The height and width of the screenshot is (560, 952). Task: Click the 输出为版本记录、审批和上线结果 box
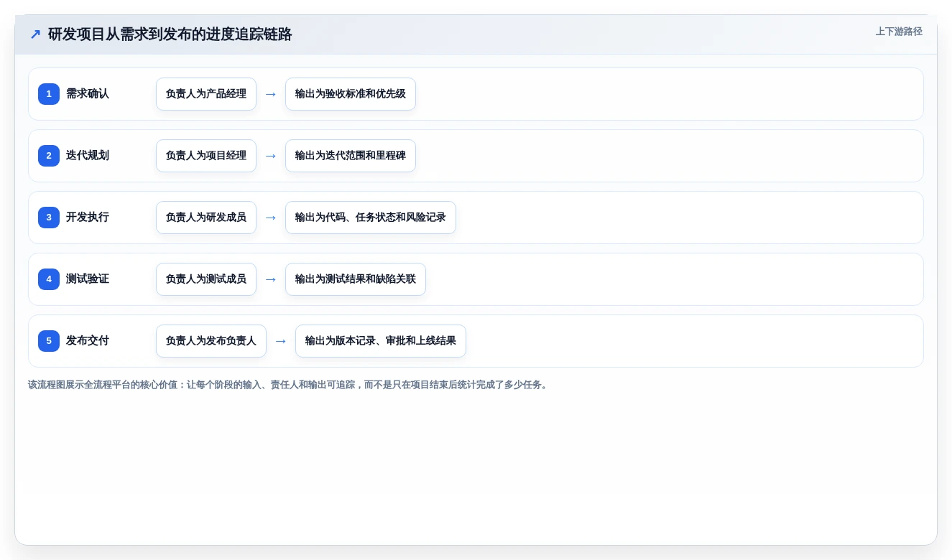point(381,341)
